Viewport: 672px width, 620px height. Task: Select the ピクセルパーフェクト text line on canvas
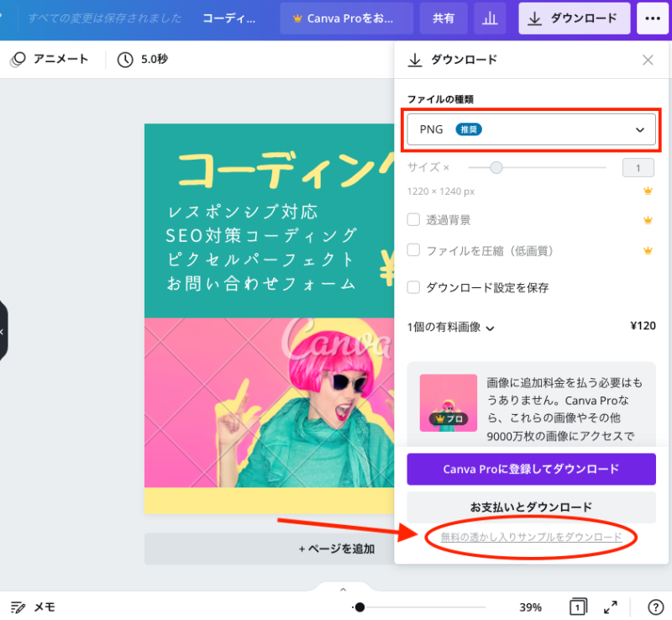[260, 260]
